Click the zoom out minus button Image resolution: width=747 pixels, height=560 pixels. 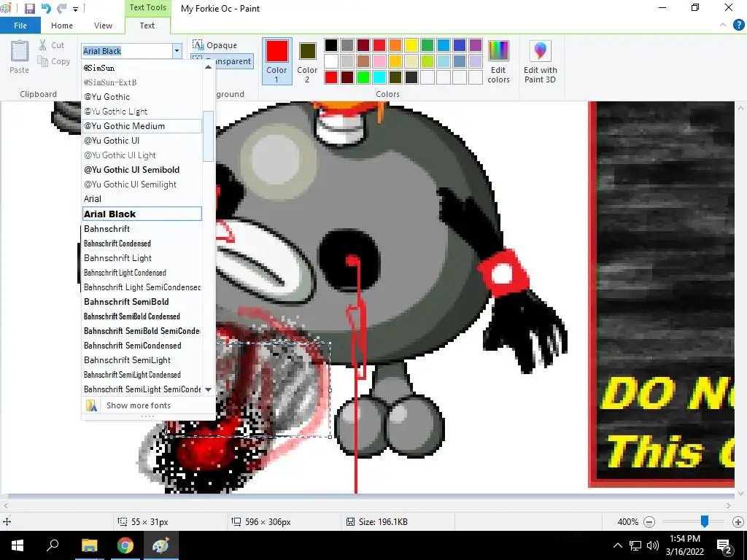click(x=649, y=522)
